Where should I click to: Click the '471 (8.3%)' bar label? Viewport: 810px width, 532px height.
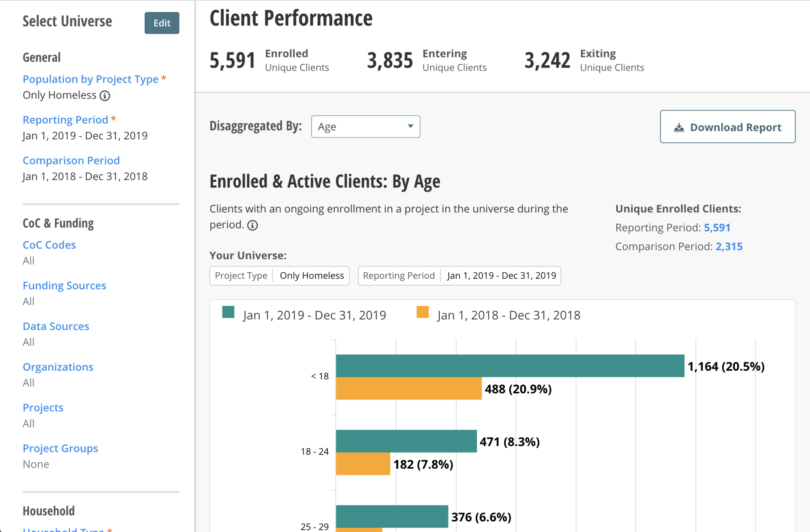tap(510, 442)
